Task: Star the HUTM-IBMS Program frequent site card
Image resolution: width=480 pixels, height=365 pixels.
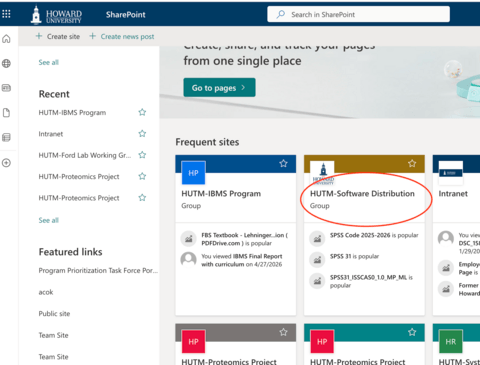Action: pos(283,163)
